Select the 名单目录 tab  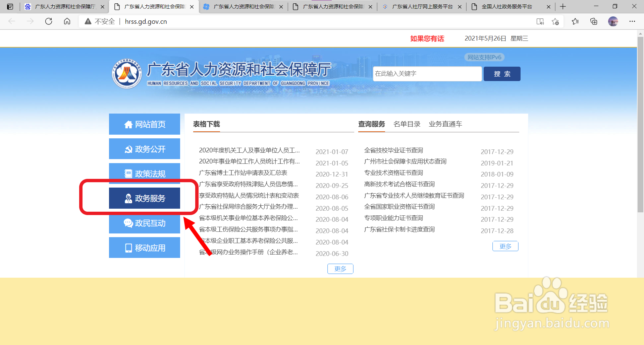(x=407, y=124)
